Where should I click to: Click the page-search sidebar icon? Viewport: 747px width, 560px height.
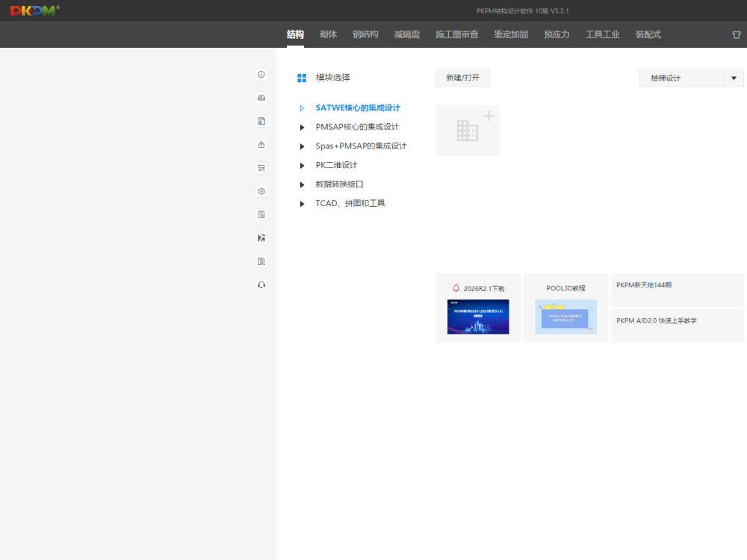[261, 214]
